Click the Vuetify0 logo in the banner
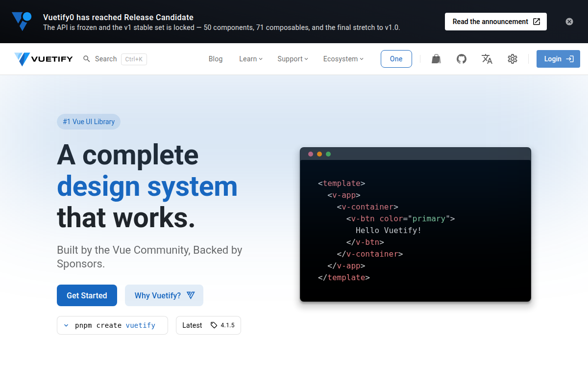This screenshot has width=588, height=368. [x=22, y=22]
